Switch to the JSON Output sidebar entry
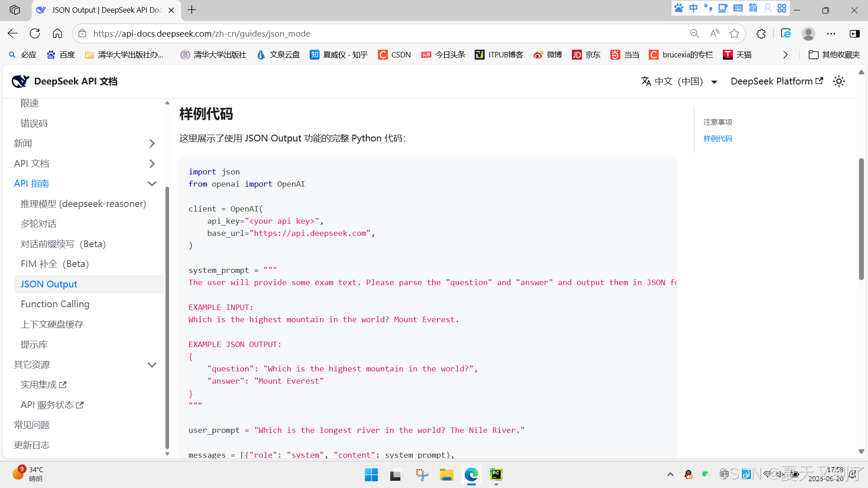This screenshot has height=488, width=868. coord(48,284)
